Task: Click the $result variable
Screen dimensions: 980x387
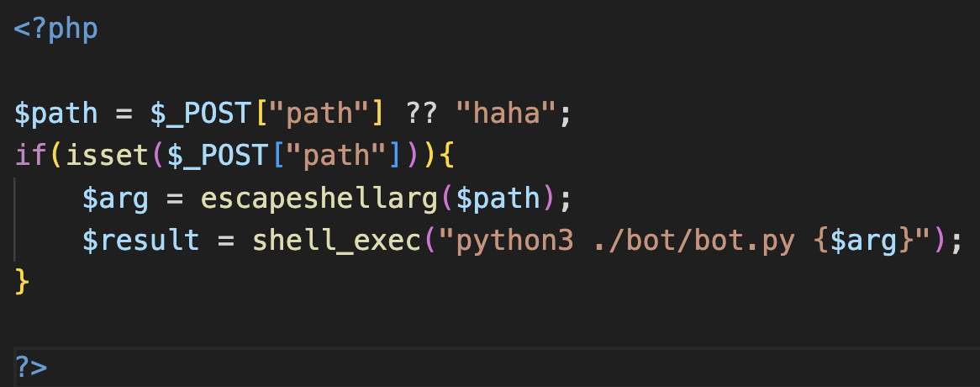Action: click(x=140, y=241)
